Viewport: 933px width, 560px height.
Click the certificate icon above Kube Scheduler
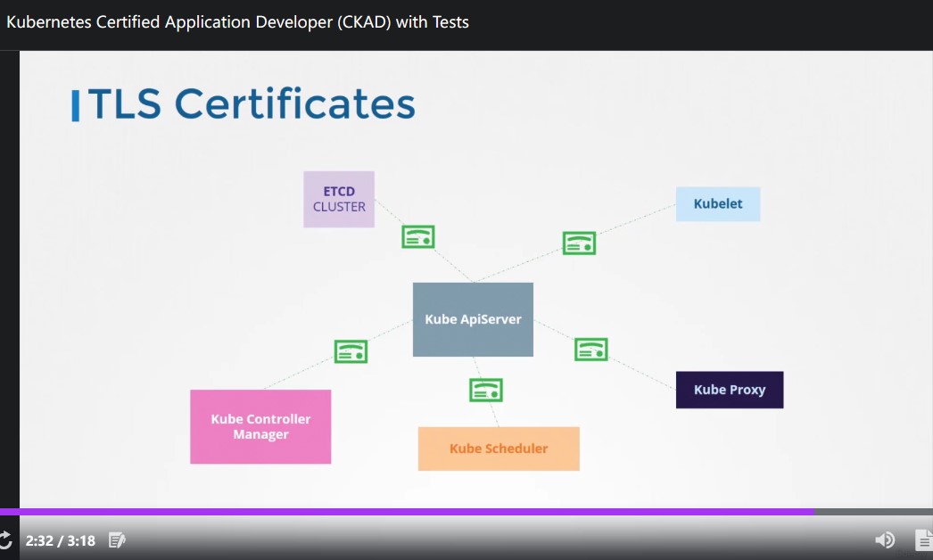coord(486,390)
